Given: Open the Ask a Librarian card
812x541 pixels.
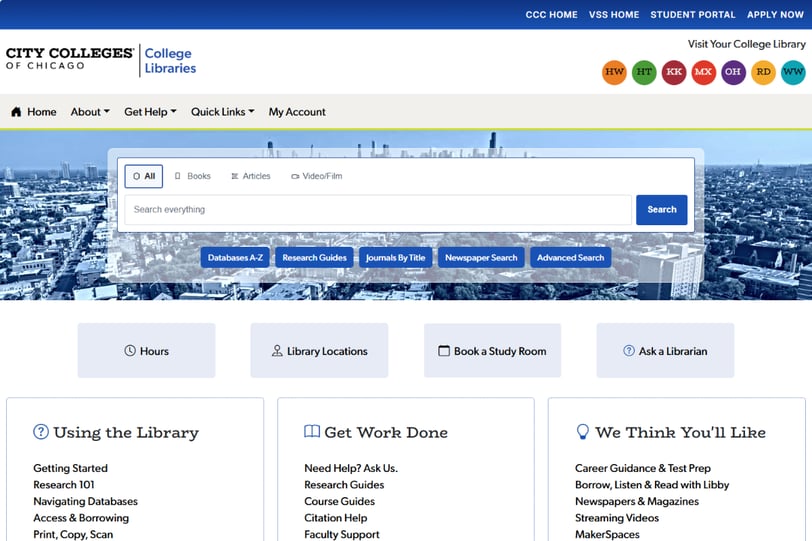Looking at the screenshot, I should (x=665, y=350).
